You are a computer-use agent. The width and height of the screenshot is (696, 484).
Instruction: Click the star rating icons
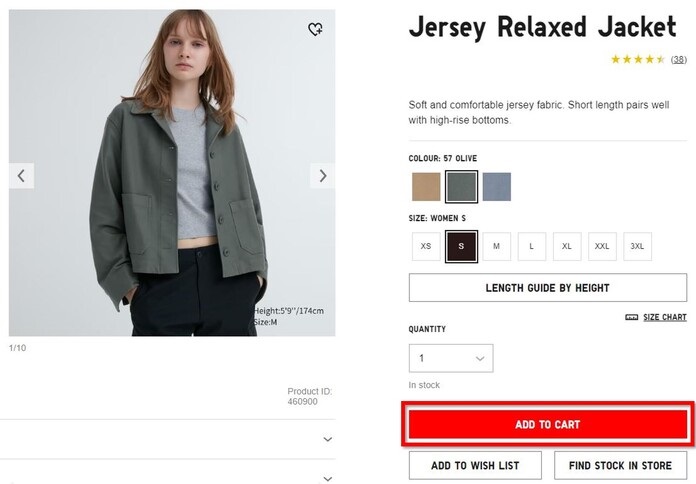coord(638,60)
